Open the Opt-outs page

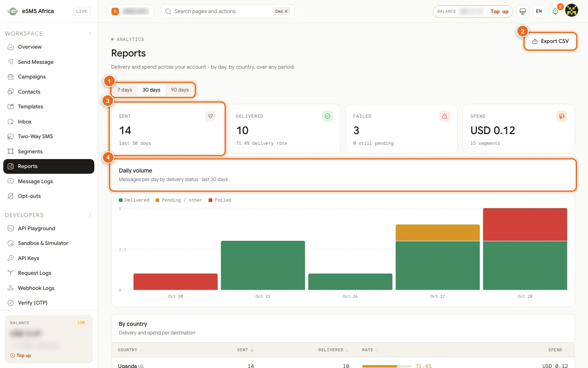tap(49, 196)
